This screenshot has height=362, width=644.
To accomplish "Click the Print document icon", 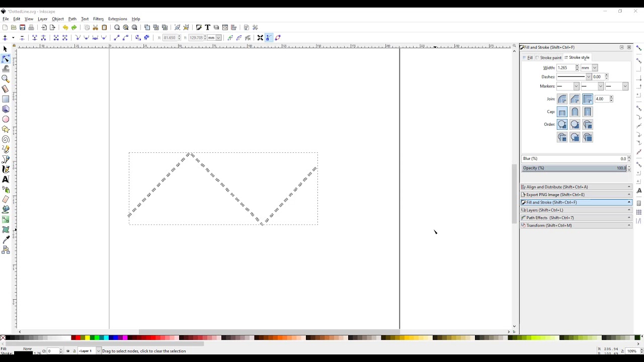I will pos(31,28).
